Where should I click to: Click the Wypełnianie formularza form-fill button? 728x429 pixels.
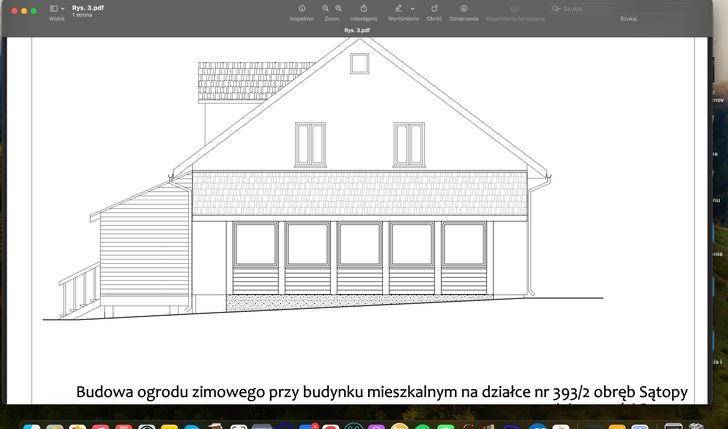(514, 9)
